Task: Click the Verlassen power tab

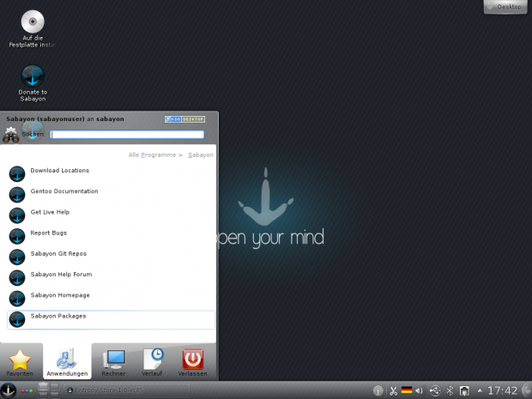Action: click(193, 363)
